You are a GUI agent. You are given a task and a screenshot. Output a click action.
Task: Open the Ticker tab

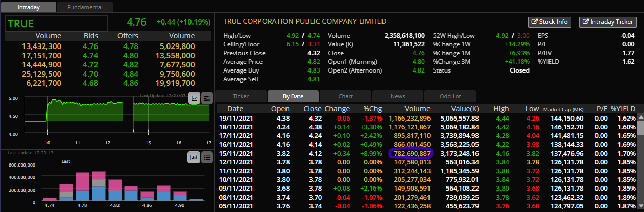tap(241, 96)
